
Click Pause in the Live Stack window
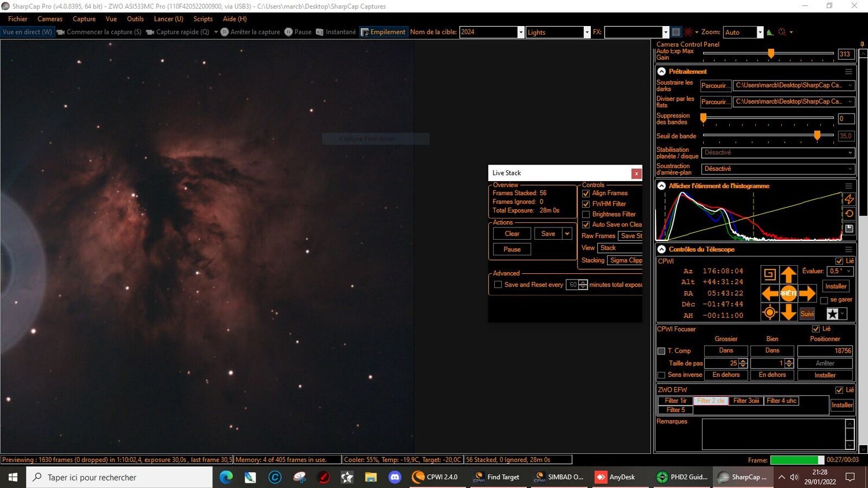(x=512, y=249)
